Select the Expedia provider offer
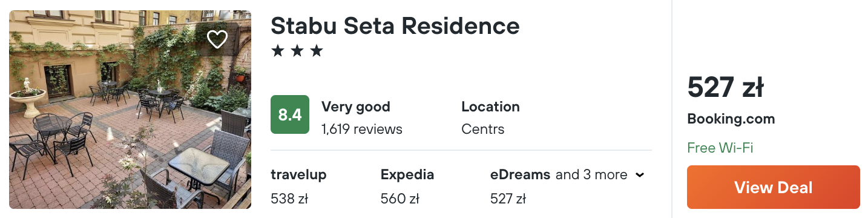This screenshot has height=218, width=868. (407, 186)
